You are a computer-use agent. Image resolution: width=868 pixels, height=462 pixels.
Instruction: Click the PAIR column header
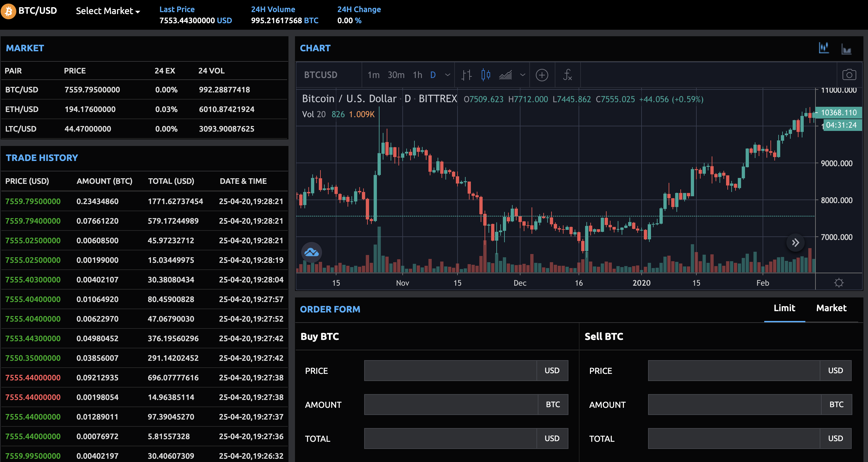pyautogui.click(x=13, y=71)
